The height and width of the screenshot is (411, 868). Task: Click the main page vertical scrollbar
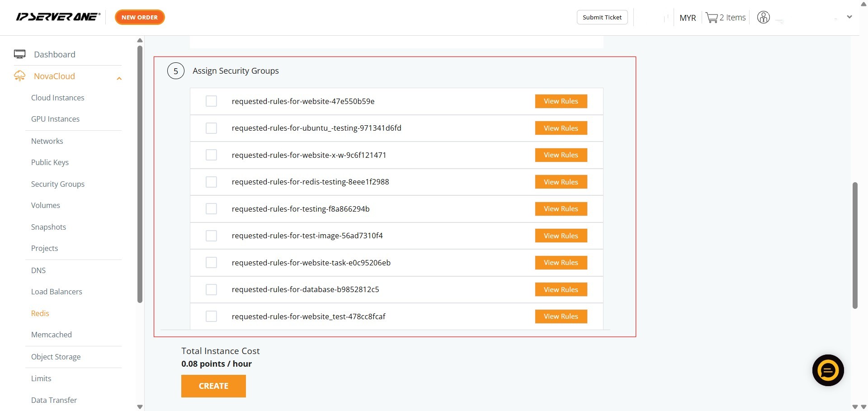pos(854,246)
